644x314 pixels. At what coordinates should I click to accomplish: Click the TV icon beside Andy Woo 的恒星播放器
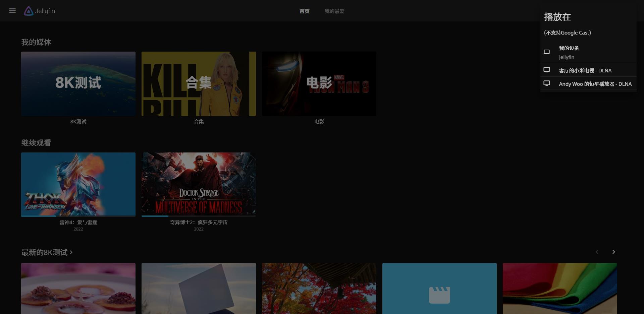[x=547, y=83]
